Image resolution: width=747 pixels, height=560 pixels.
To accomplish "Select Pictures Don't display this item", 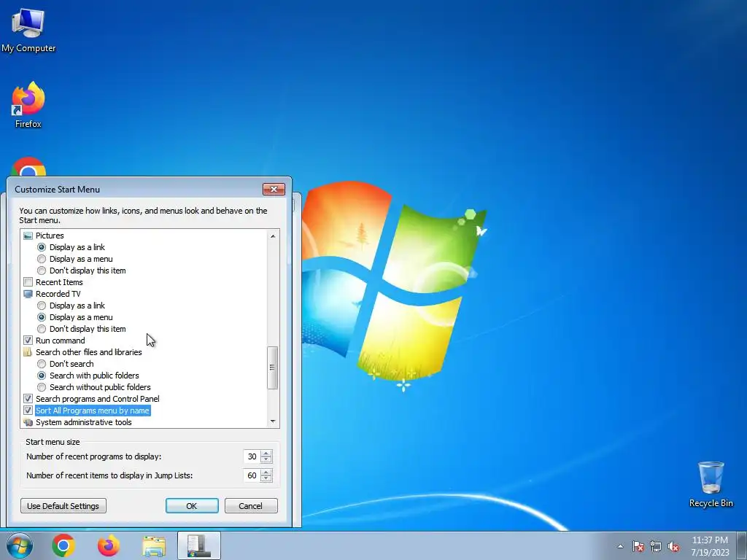I will 42,271.
